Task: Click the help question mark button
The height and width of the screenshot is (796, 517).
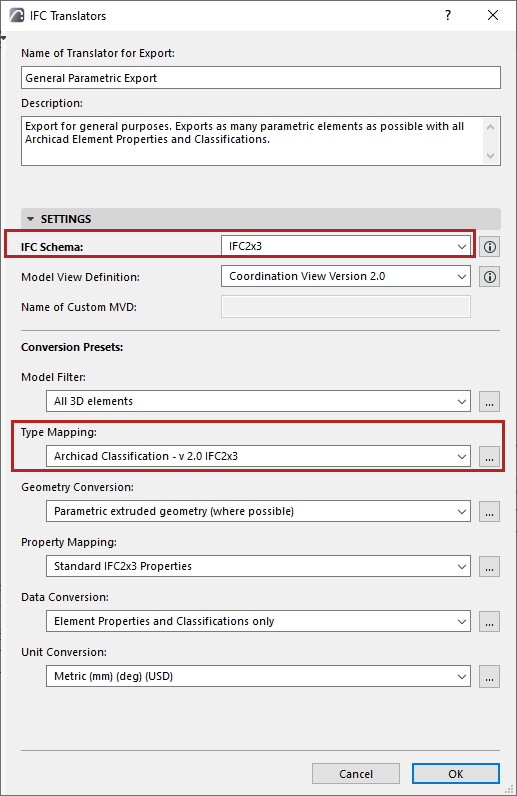Action: click(x=448, y=15)
